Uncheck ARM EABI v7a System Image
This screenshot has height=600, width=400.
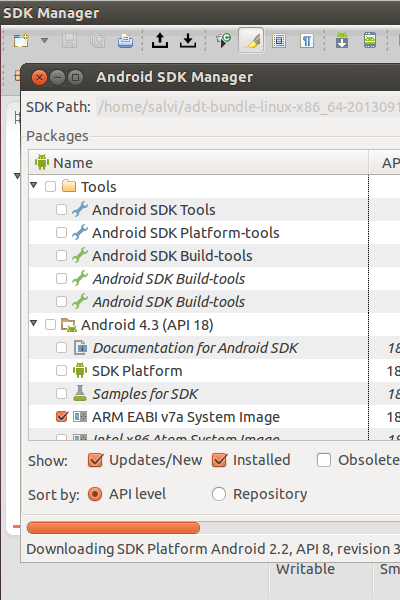(62, 417)
